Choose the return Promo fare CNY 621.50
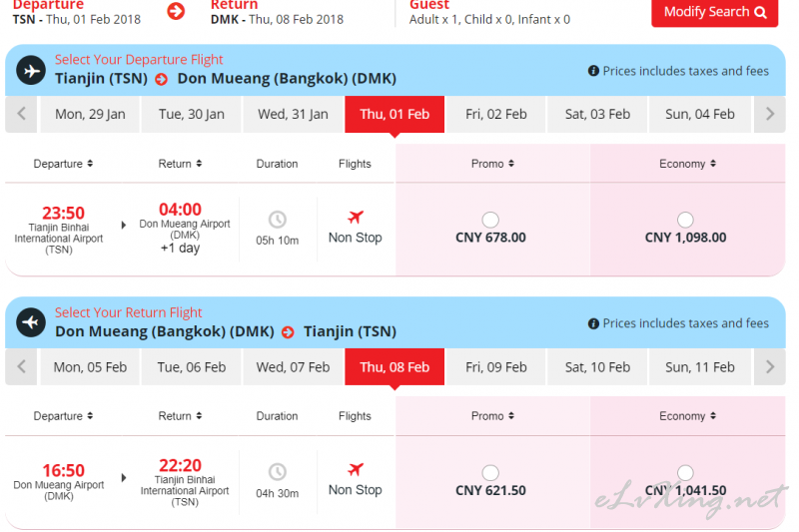This screenshot has height=532, width=799. click(x=490, y=472)
